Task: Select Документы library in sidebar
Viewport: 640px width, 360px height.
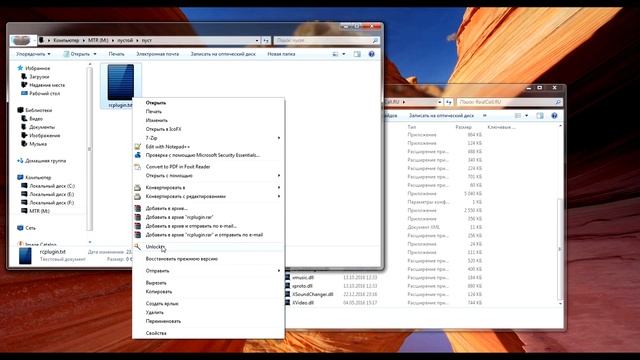Action: coord(42,127)
